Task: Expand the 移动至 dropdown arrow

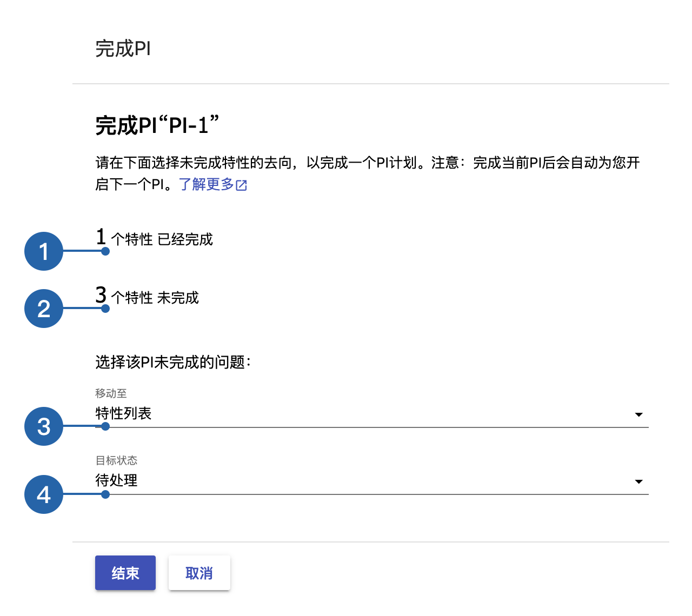Action: tap(638, 414)
